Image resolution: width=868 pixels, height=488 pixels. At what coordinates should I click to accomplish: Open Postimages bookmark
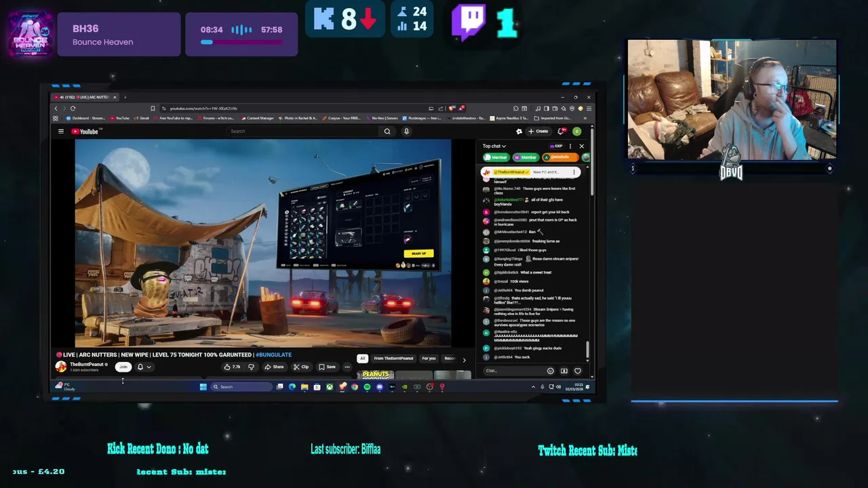(422, 118)
